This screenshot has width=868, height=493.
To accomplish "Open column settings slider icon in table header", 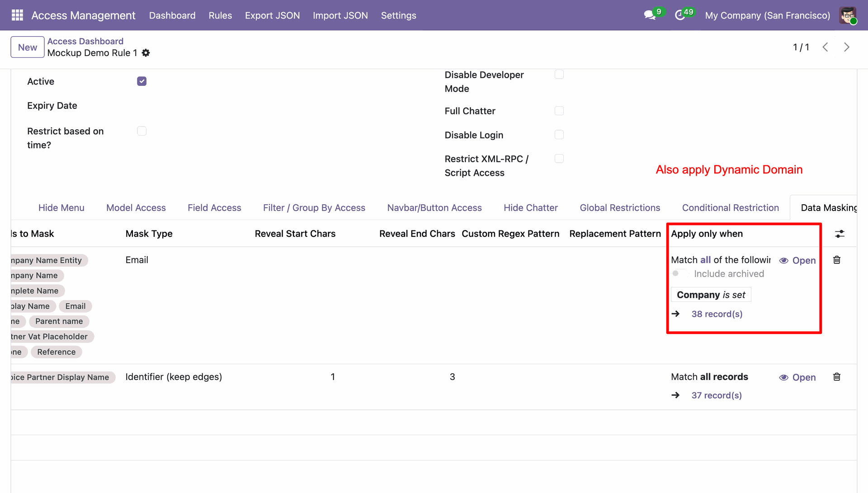I will [x=840, y=234].
